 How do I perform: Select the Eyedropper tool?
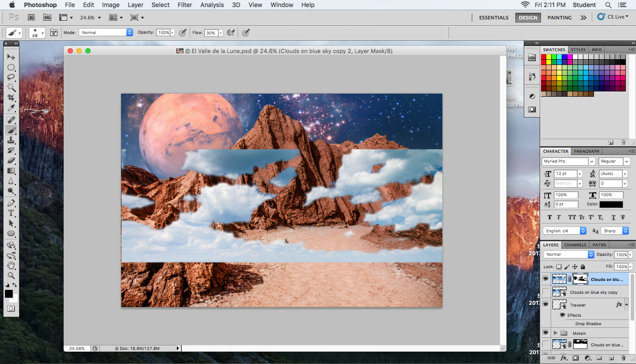(11, 108)
